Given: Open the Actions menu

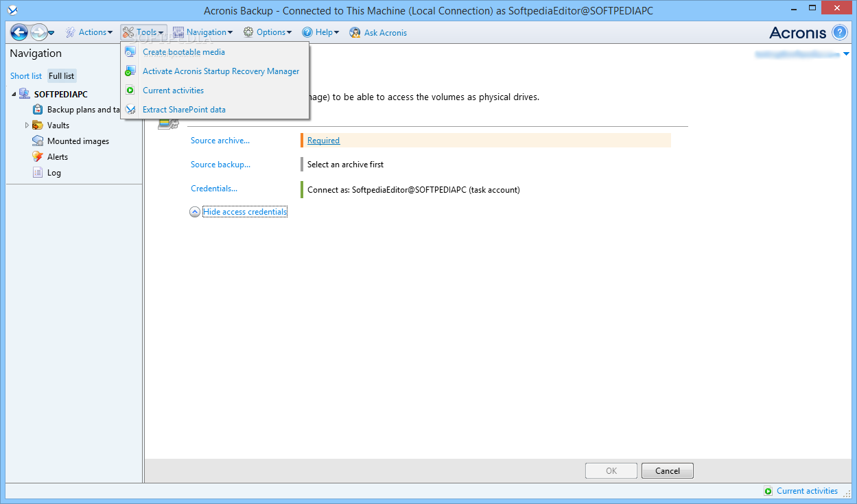Looking at the screenshot, I should point(89,32).
